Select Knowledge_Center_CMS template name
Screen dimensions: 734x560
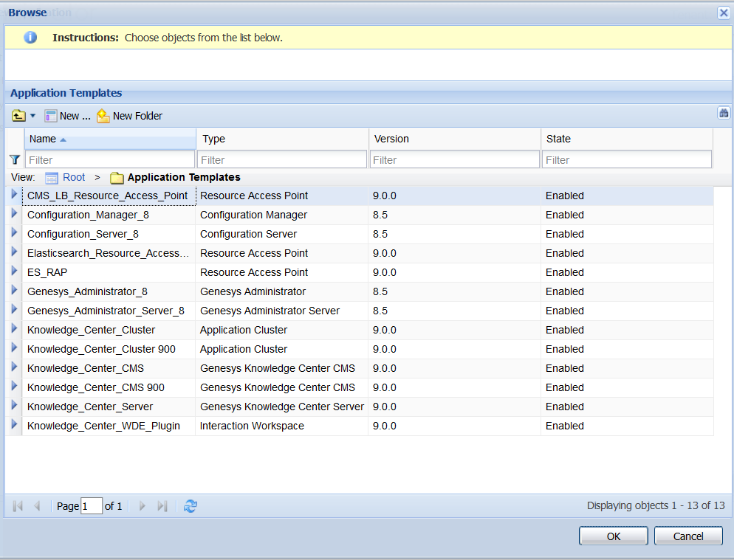click(86, 368)
